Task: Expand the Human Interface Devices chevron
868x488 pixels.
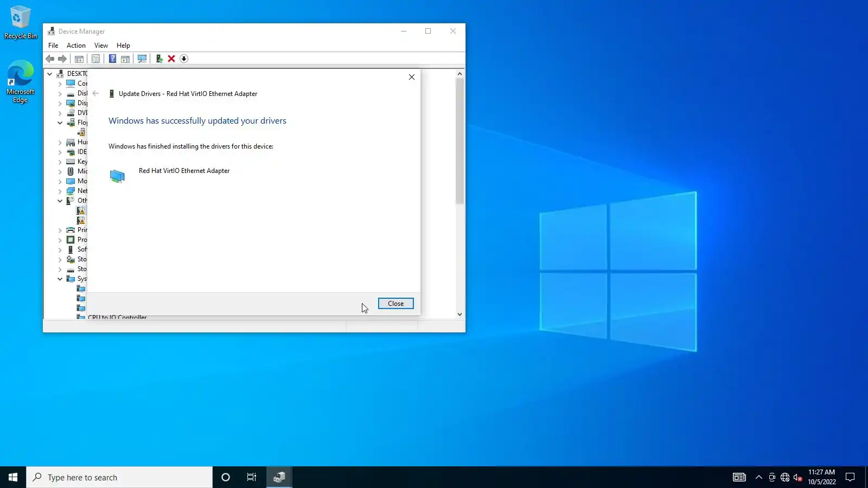Action: (60, 142)
